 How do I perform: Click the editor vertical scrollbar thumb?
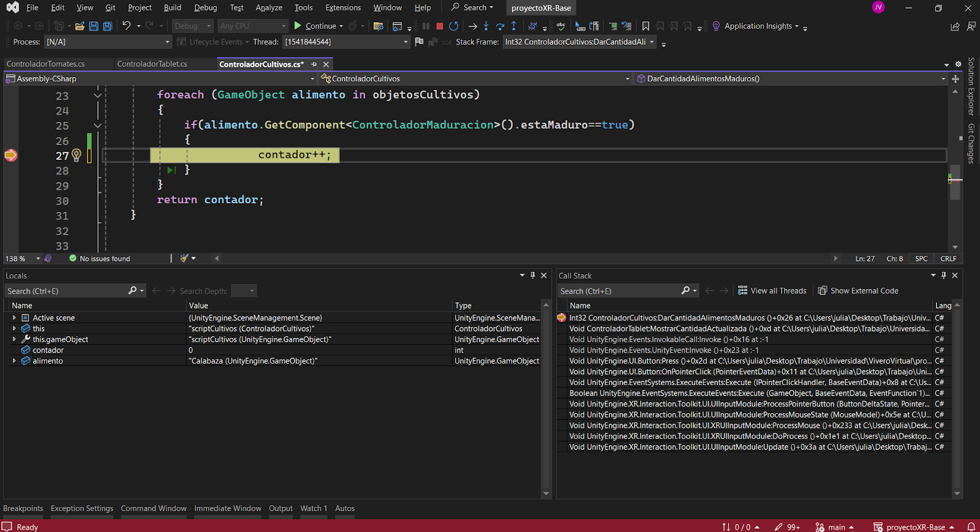coord(955,182)
